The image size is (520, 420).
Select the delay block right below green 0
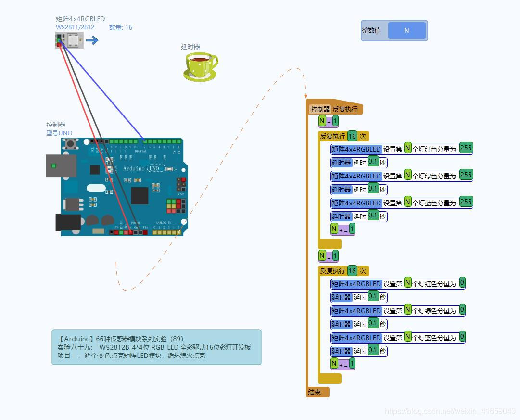(x=359, y=324)
